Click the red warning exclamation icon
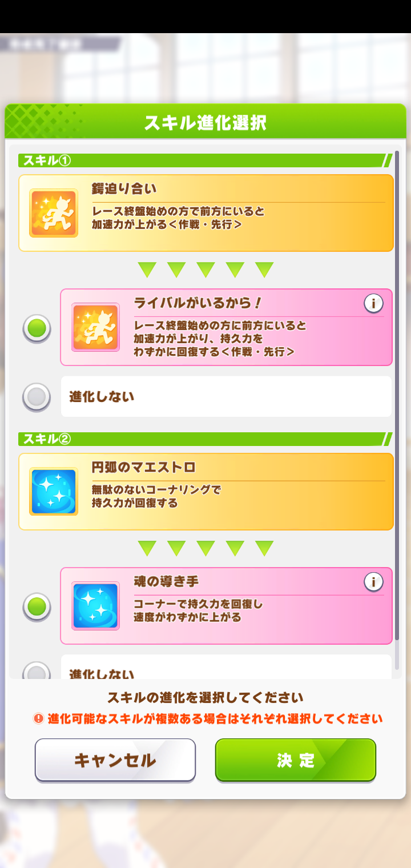The image size is (411, 868). tap(39, 718)
